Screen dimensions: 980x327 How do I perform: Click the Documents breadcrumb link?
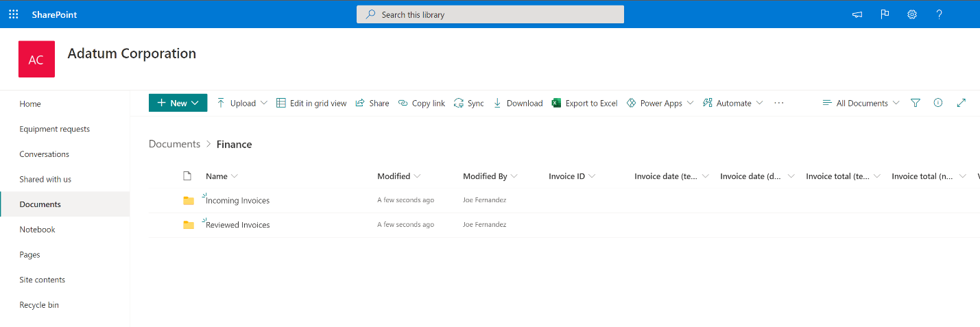pos(174,144)
